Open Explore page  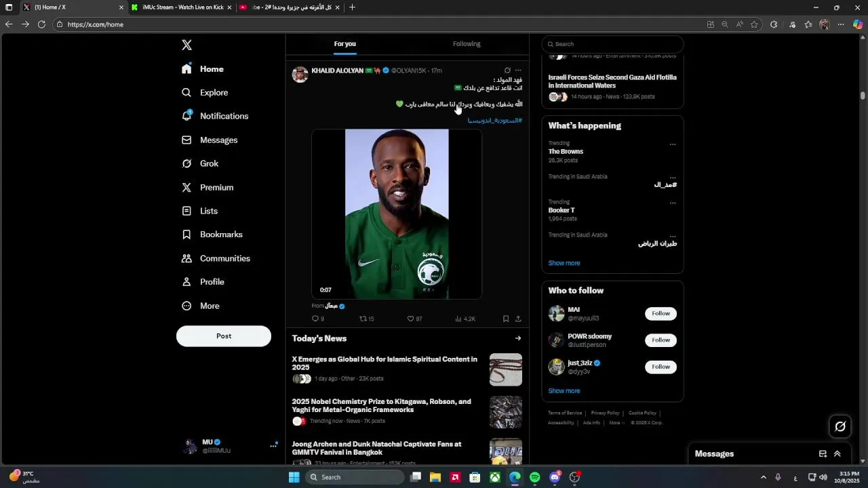click(205, 93)
